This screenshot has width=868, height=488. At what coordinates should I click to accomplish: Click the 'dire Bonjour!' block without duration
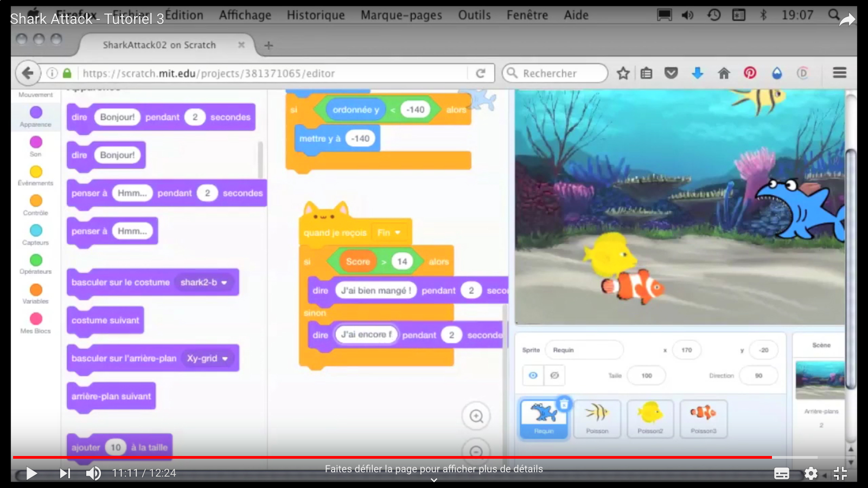coord(106,156)
